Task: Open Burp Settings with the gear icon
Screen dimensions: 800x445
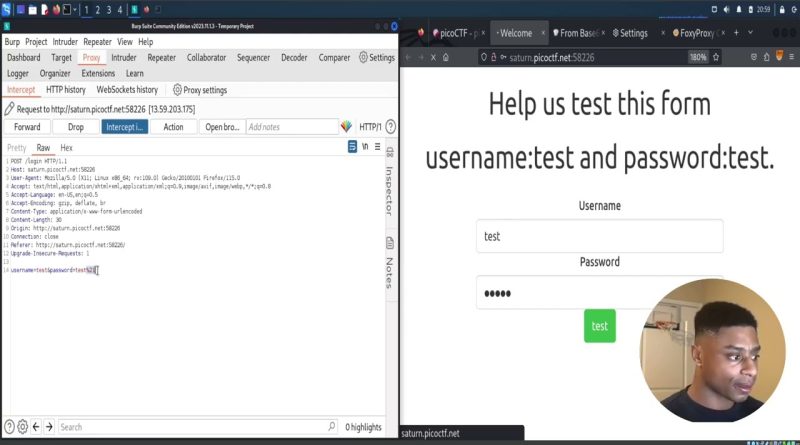Action: 377,58
